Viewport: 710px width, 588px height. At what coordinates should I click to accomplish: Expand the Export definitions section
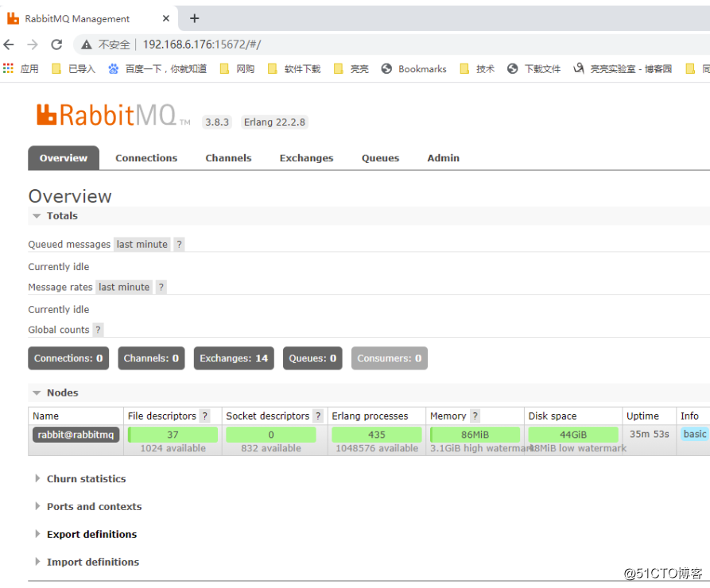tap(91, 534)
